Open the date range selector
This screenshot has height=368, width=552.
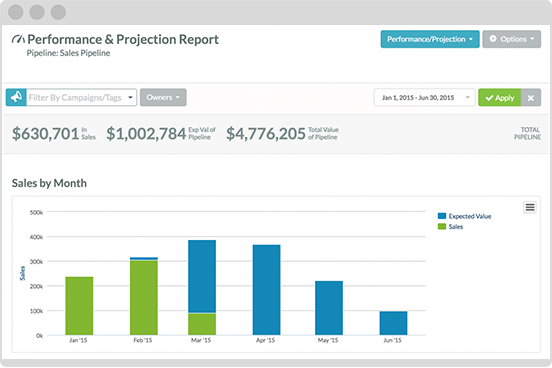(x=424, y=98)
